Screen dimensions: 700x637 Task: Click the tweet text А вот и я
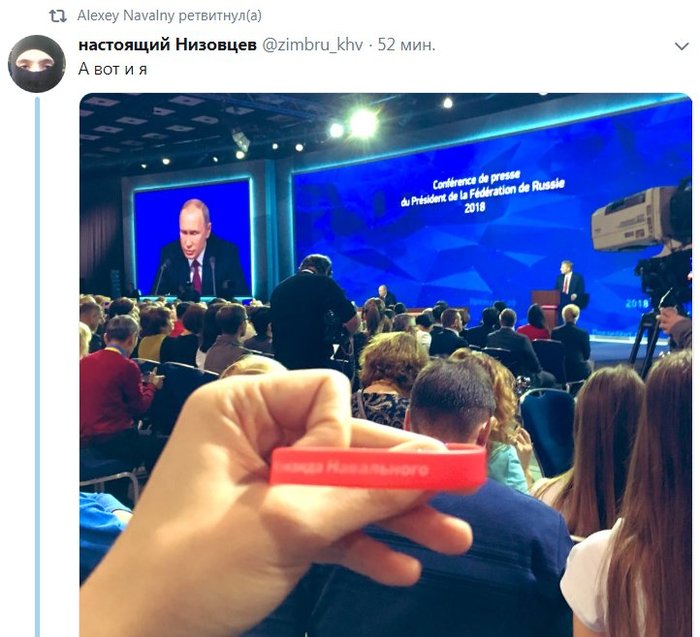[x=112, y=69]
